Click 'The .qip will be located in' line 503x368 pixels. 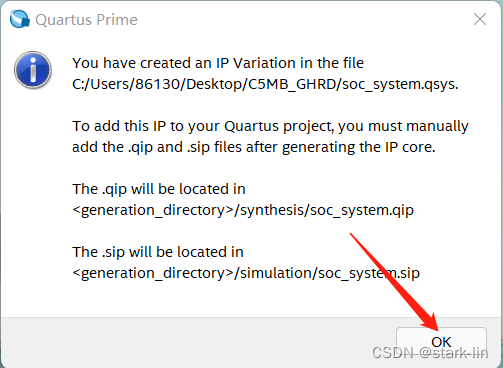coord(159,189)
